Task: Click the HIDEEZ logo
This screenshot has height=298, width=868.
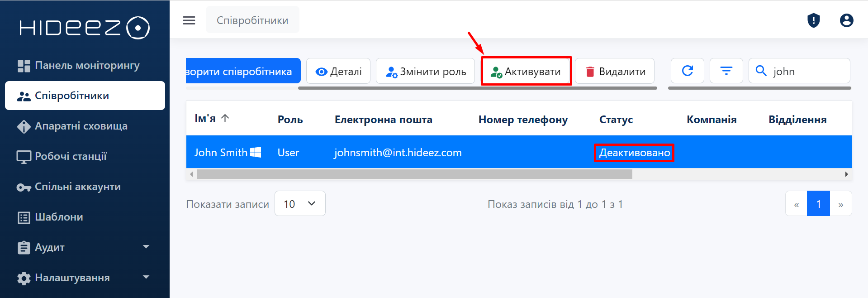Action: [x=85, y=28]
